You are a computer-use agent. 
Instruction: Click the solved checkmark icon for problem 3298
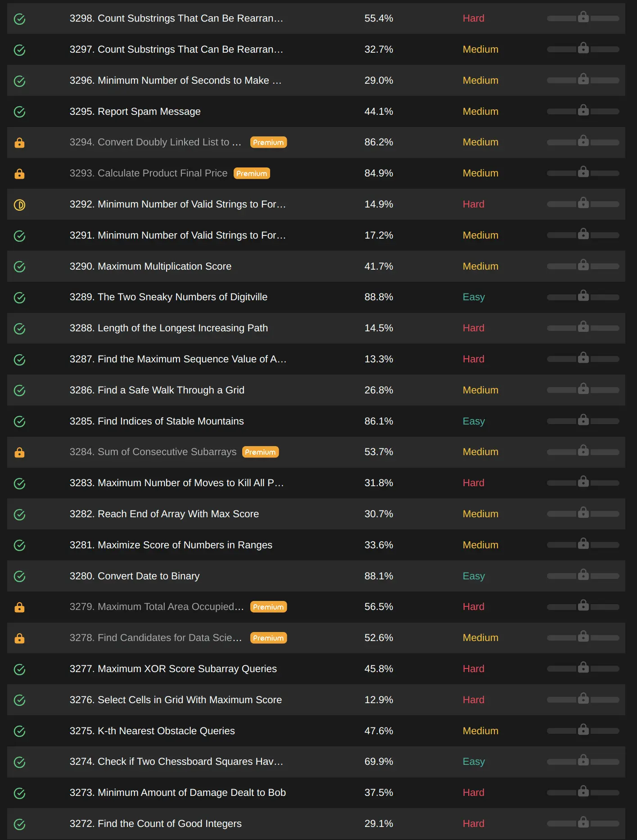pos(19,19)
